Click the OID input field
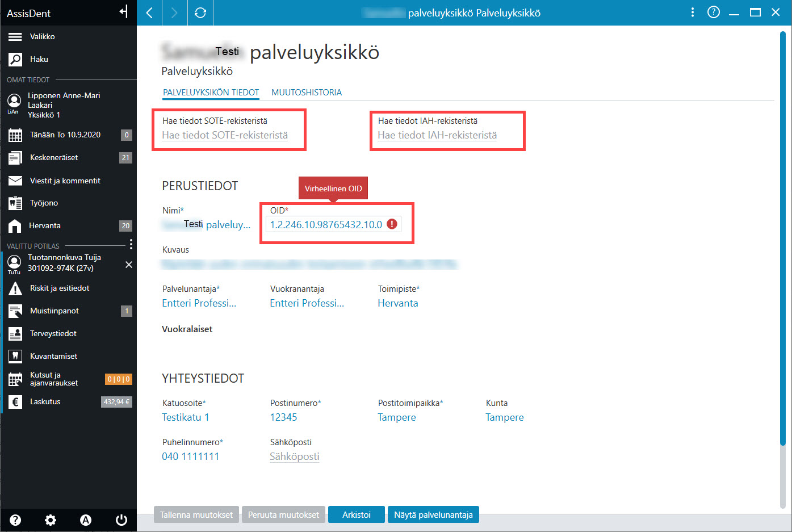The width and height of the screenshot is (792, 532). 333,224
